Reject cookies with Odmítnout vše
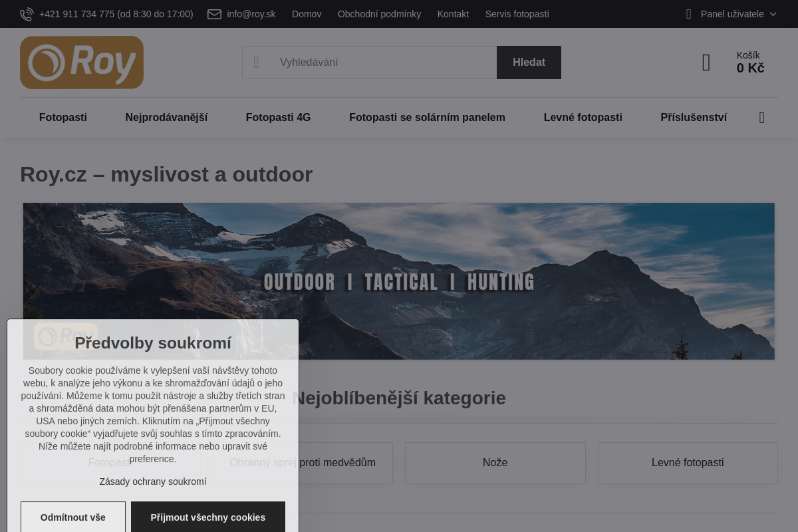Image resolution: width=798 pixels, height=532 pixels. pos(73,517)
